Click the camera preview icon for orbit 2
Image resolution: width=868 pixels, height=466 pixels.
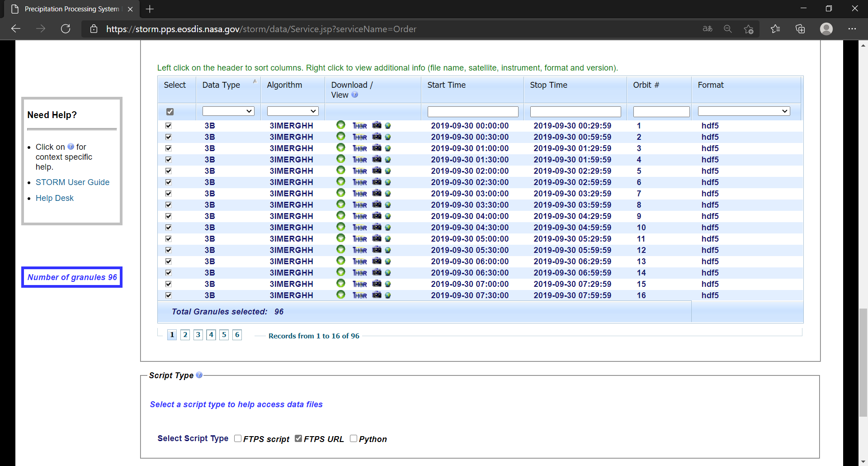377,137
